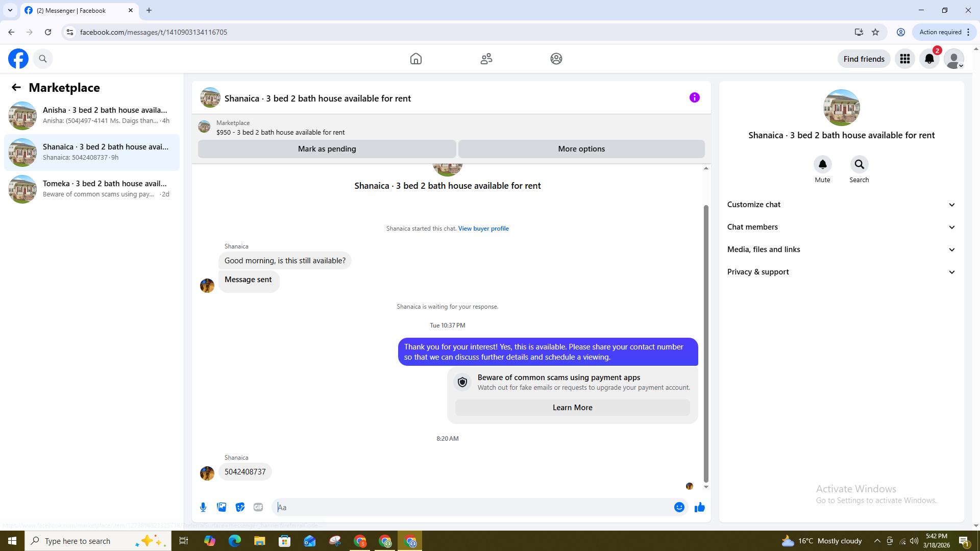Click the voice clip microphone icon
Image resolution: width=980 pixels, height=551 pixels.
(203, 507)
